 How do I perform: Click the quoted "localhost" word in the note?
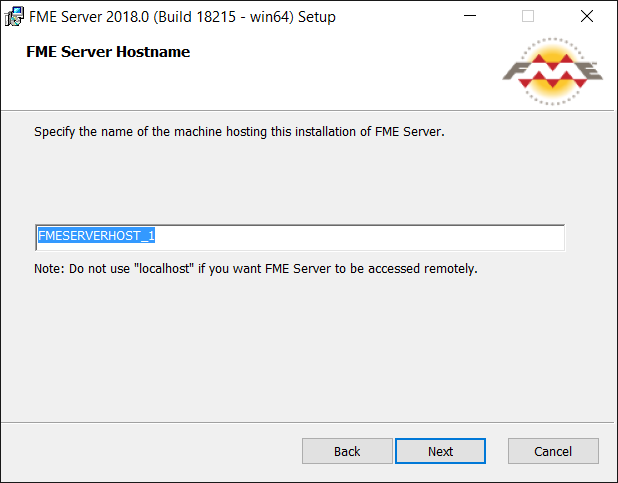tap(164, 269)
